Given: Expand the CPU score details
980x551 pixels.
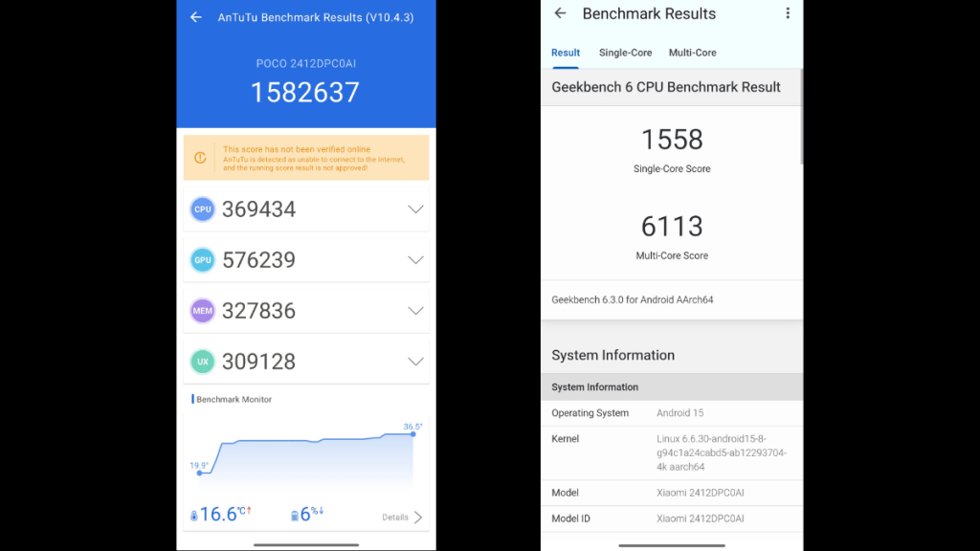Looking at the screenshot, I should [x=415, y=209].
